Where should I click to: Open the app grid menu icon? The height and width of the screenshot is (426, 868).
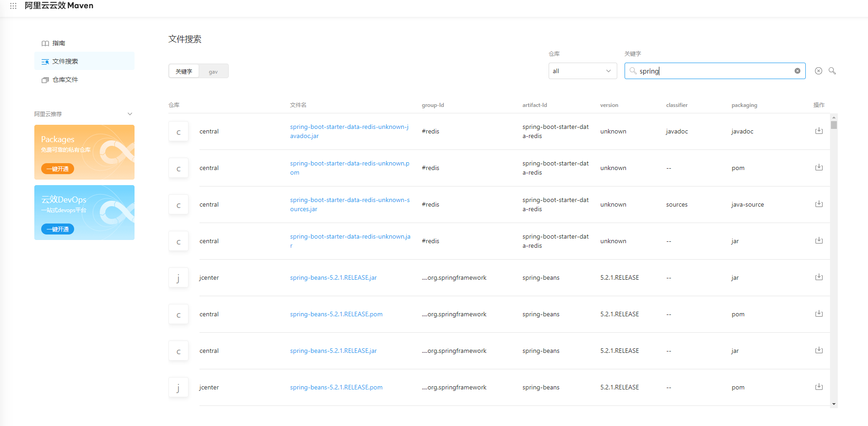tap(13, 6)
